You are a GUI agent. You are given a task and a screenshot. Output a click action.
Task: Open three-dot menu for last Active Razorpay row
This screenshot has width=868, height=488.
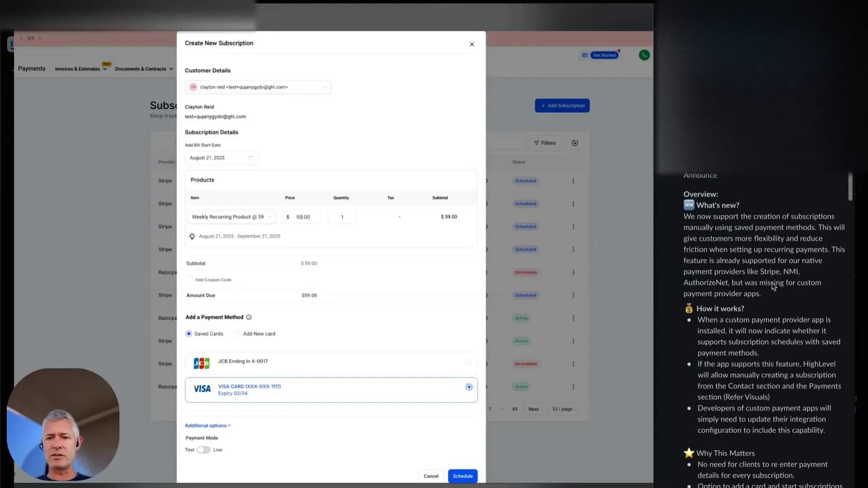[x=573, y=387]
